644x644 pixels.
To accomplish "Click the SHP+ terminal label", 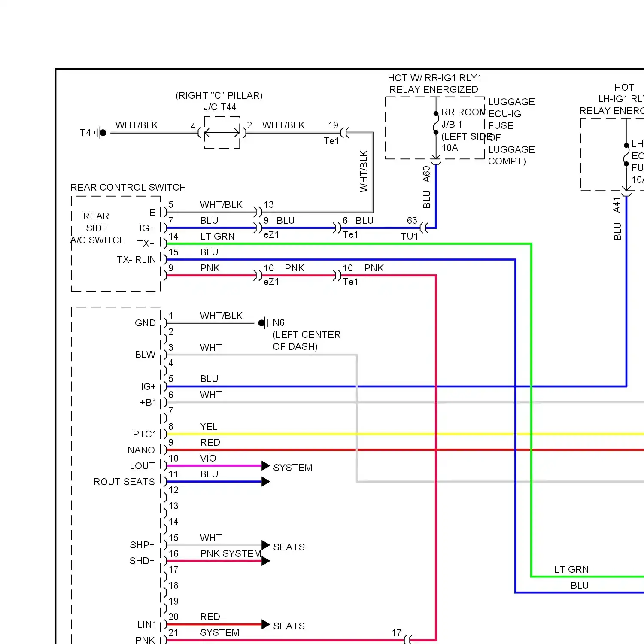I will click(x=142, y=545).
